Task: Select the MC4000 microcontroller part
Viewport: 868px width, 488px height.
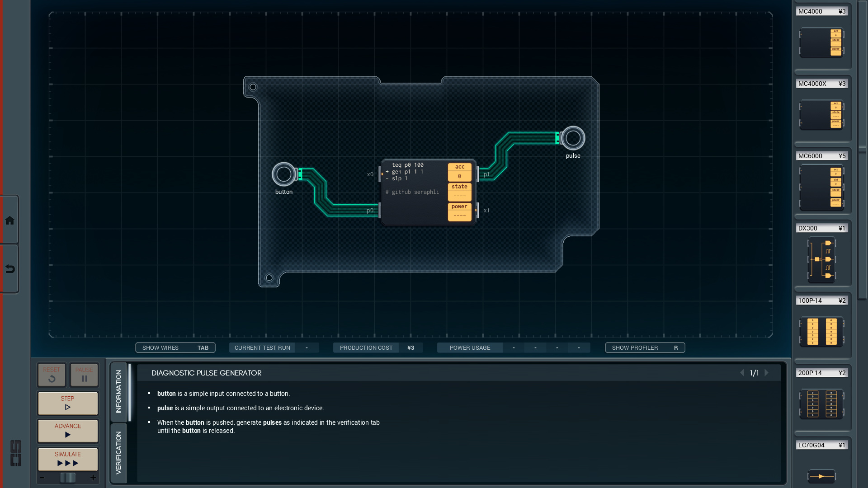Action: tap(821, 43)
